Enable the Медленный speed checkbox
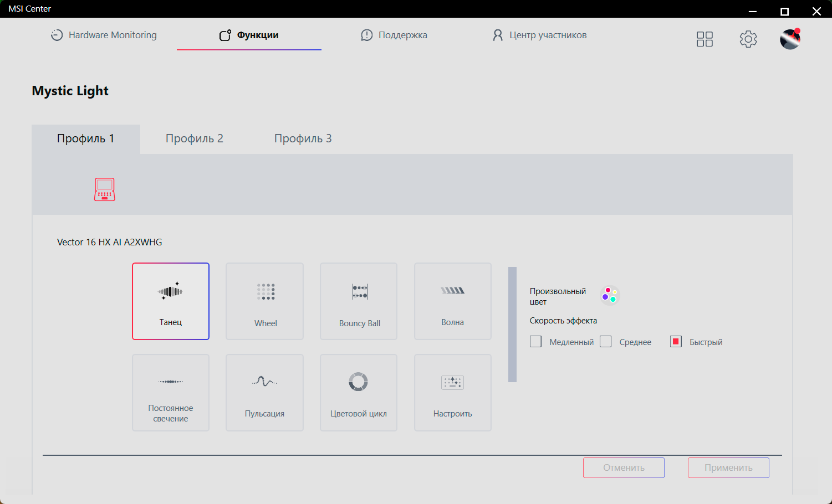Screen dimensions: 832x504 [x=535, y=342]
